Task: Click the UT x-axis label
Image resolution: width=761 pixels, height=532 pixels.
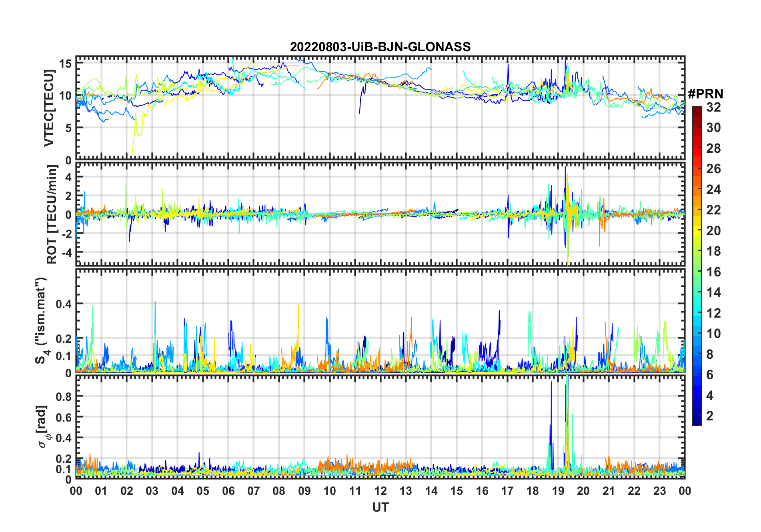Action: tap(380, 507)
